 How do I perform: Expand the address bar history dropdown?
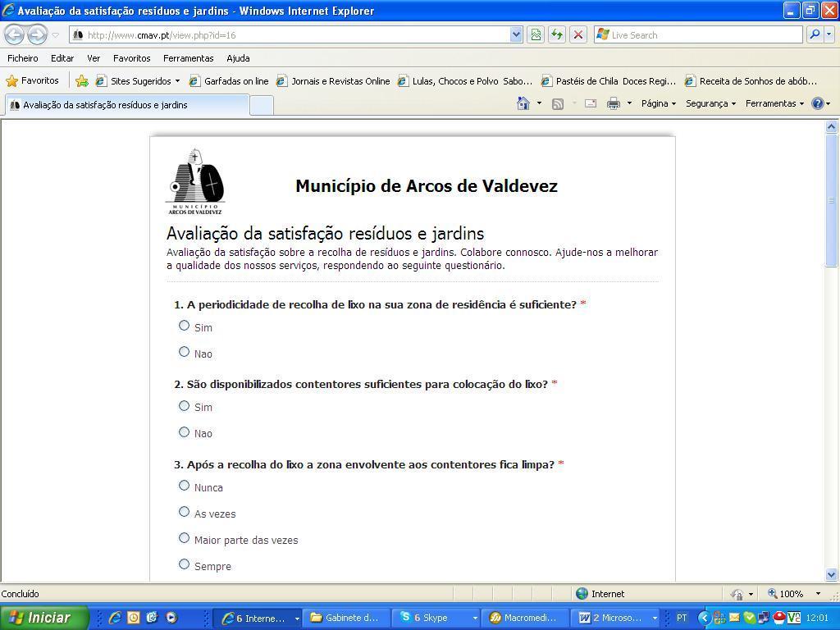(516, 34)
